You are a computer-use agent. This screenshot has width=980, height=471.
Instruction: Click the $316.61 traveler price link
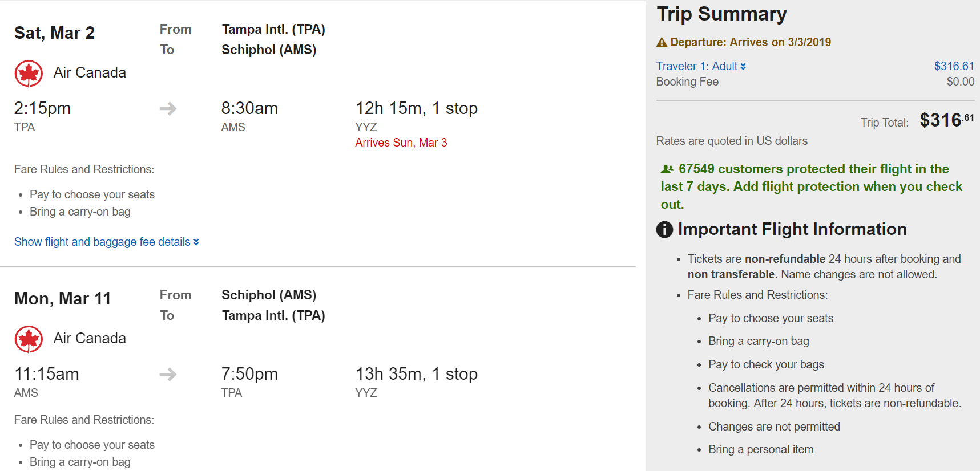(x=954, y=66)
